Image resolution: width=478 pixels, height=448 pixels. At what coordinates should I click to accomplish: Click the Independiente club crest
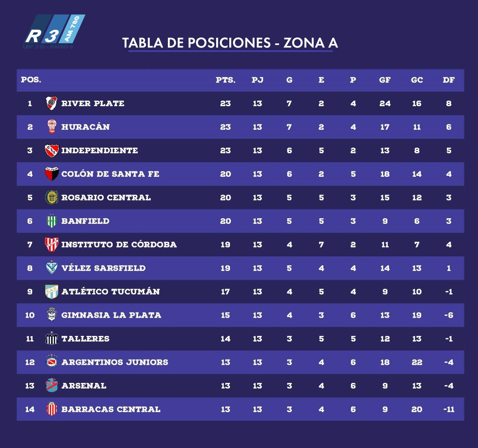pos(52,150)
